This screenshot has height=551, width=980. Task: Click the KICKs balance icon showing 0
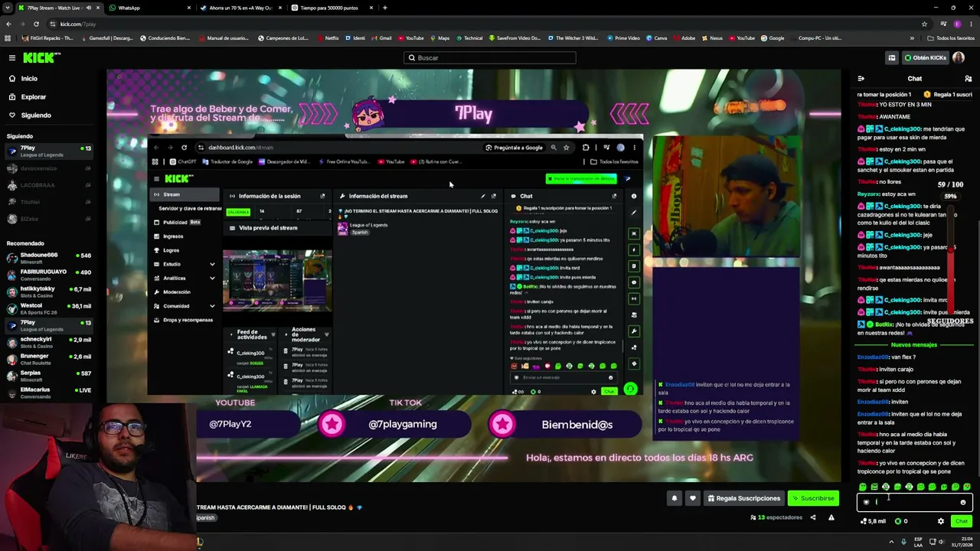coord(902,521)
